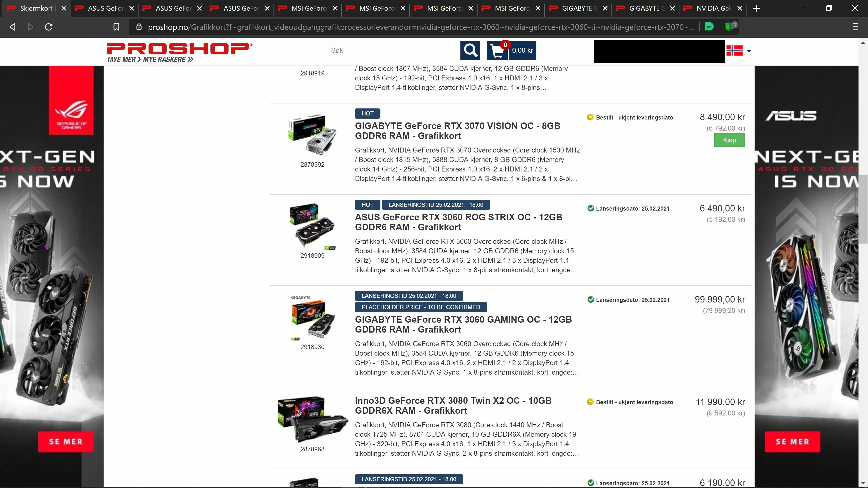Open the shopping cart showing 0,00 kr
This screenshot has width=868, height=488.
pyautogui.click(x=512, y=51)
